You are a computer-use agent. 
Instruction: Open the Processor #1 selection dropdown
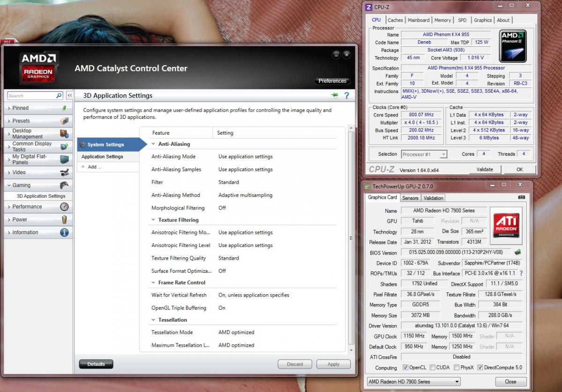pyautogui.click(x=424, y=154)
